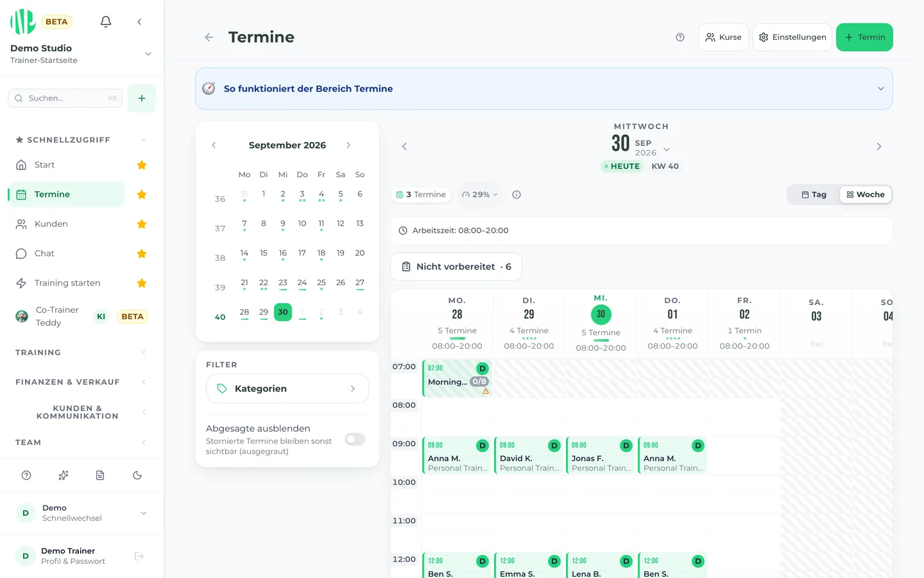Select September 30 in the mini calendar

click(283, 312)
